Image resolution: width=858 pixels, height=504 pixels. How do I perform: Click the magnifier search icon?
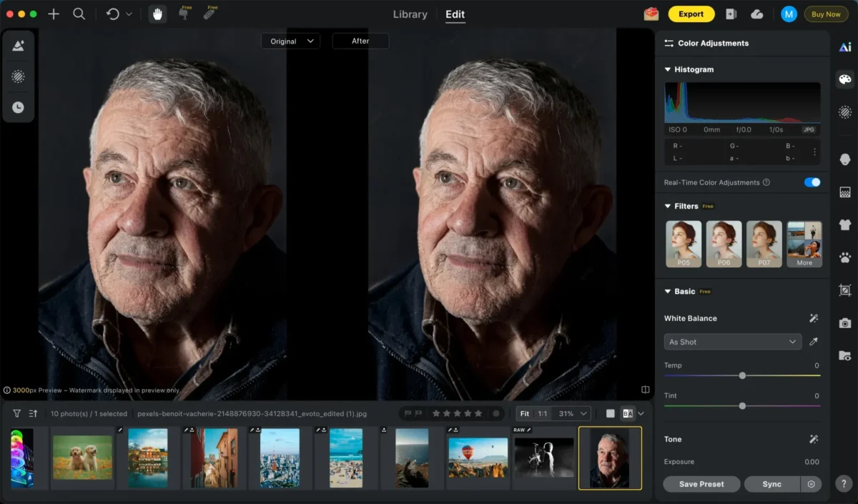click(x=79, y=14)
